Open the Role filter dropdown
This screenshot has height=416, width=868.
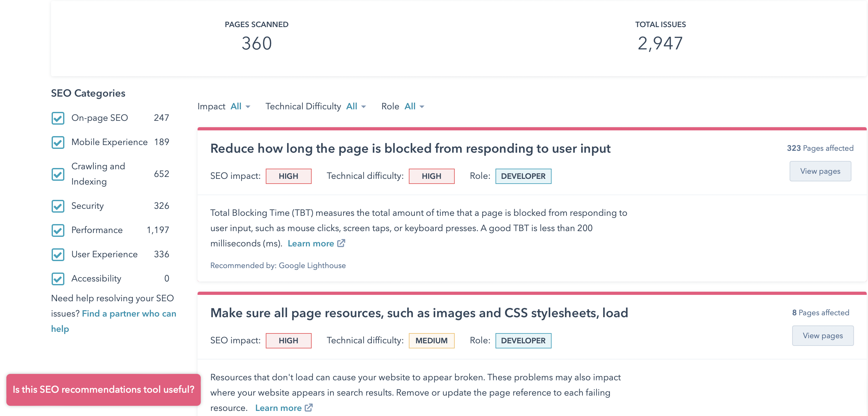coord(414,106)
